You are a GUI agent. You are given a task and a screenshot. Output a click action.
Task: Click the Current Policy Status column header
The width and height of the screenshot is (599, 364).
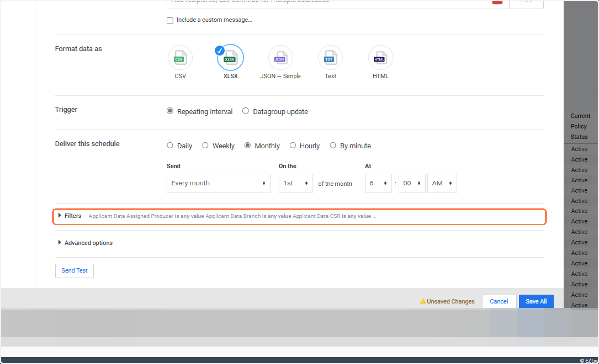580,126
